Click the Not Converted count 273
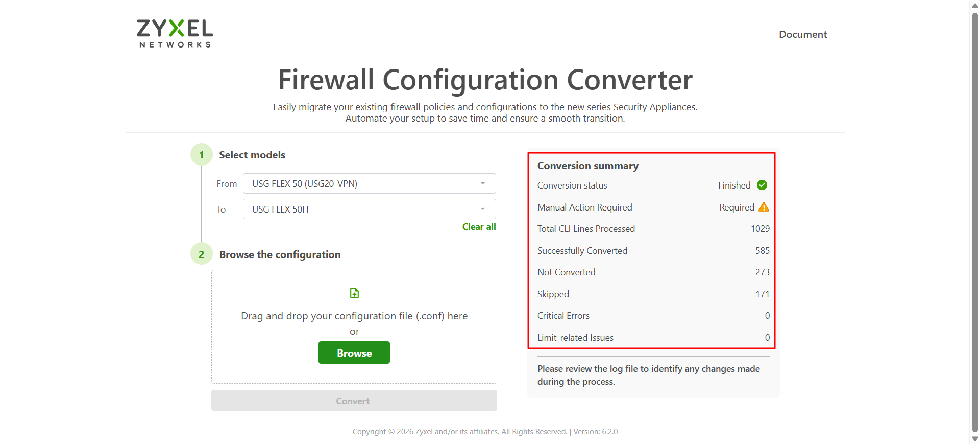Viewport: 980px width, 444px height. click(762, 272)
